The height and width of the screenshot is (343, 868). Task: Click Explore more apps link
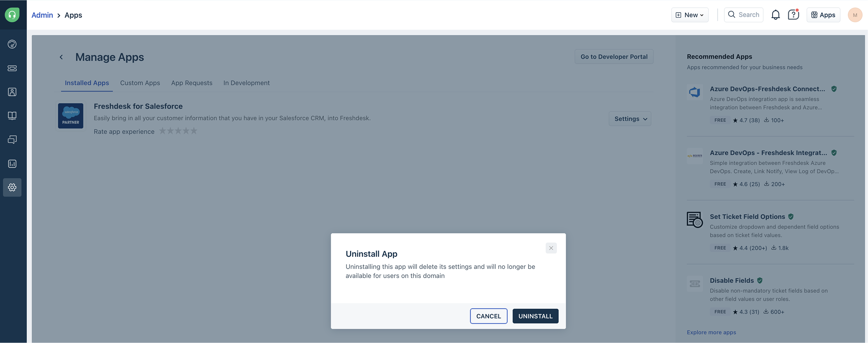(x=711, y=332)
